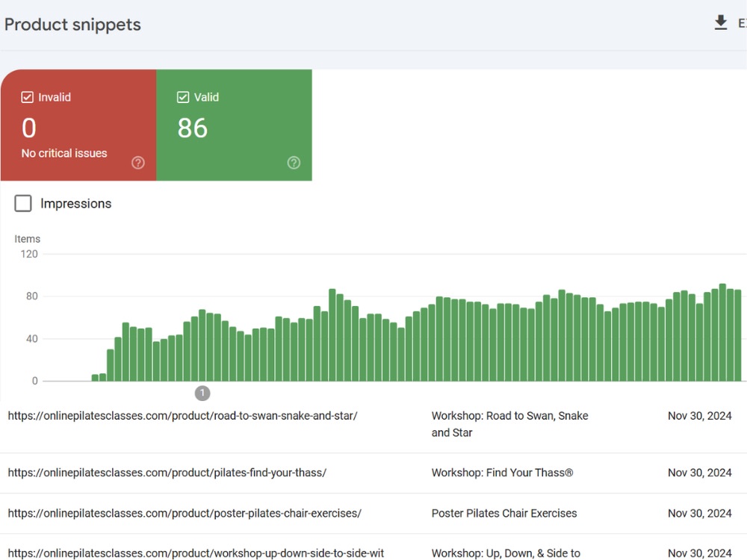Select the red Invalid 0 card
Image resolution: width=747 pixels, height=560 pixels.
click(x=78, y=125)
